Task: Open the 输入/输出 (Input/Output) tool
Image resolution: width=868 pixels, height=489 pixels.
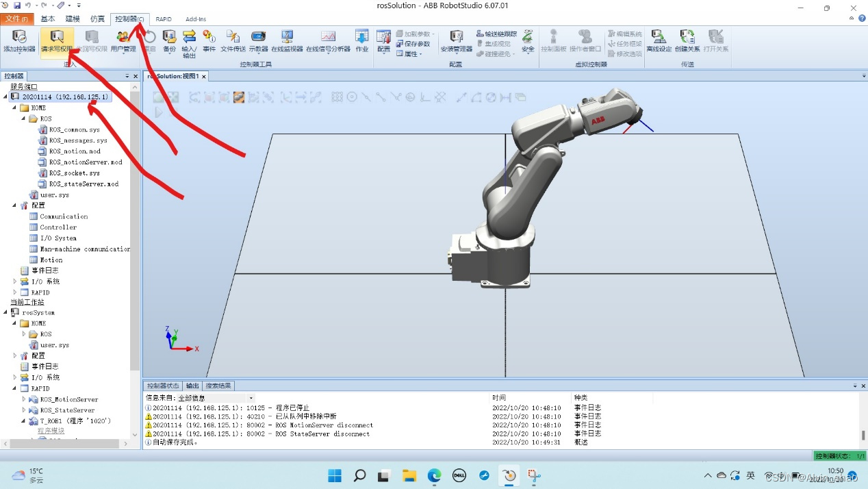Action: point(189,43)
